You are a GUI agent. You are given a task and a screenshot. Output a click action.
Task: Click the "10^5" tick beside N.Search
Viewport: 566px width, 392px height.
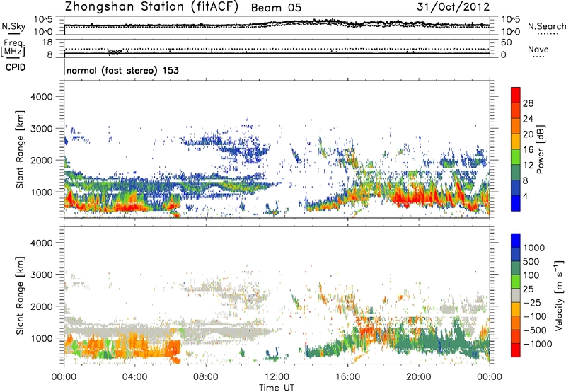pos(510,20)
